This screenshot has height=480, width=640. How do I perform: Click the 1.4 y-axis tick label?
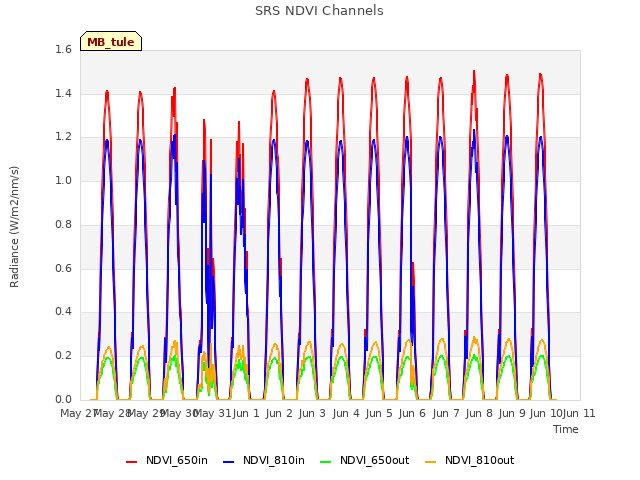point(63,93)
